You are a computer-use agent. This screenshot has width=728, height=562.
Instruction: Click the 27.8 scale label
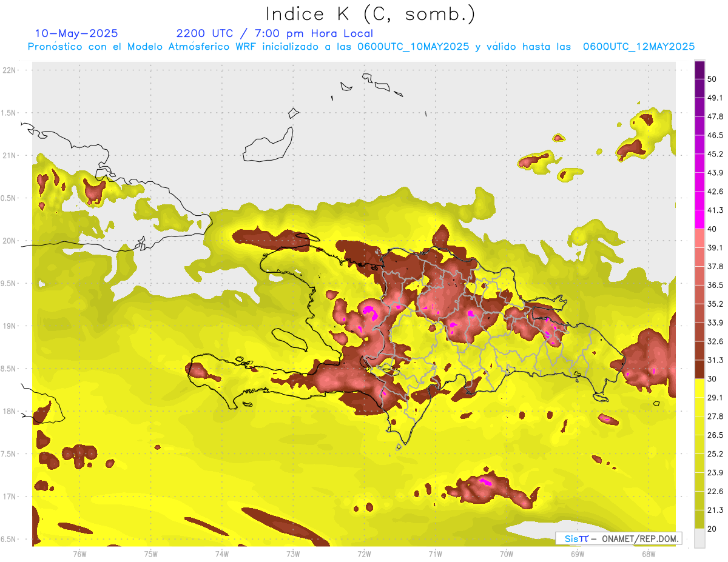[x=715, y=416]
